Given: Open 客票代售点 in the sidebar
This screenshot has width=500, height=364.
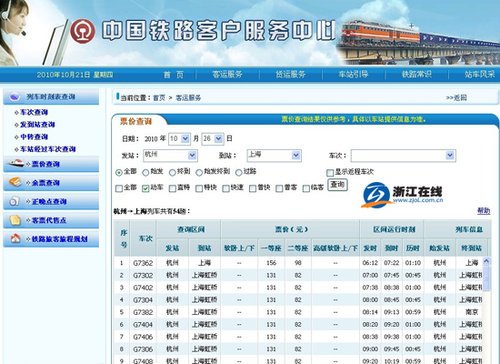Looking at the screenshot, I should point(49,220).
